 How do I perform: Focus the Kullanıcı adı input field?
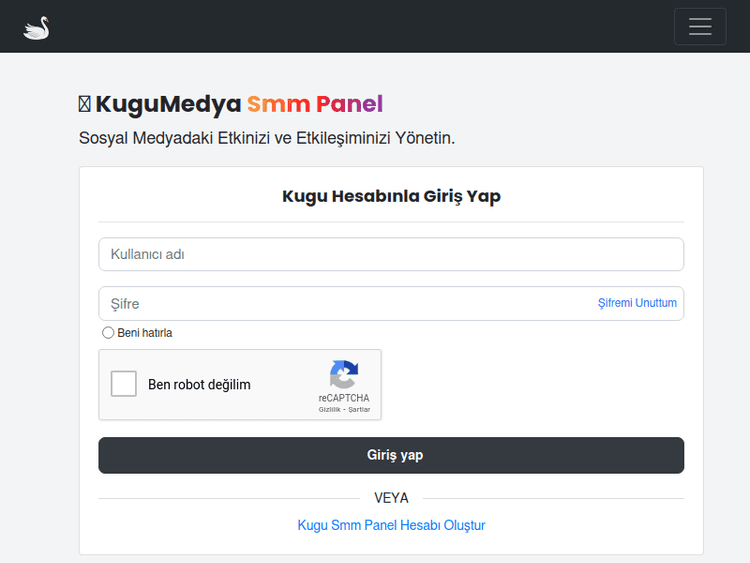[x=391, y=254]
